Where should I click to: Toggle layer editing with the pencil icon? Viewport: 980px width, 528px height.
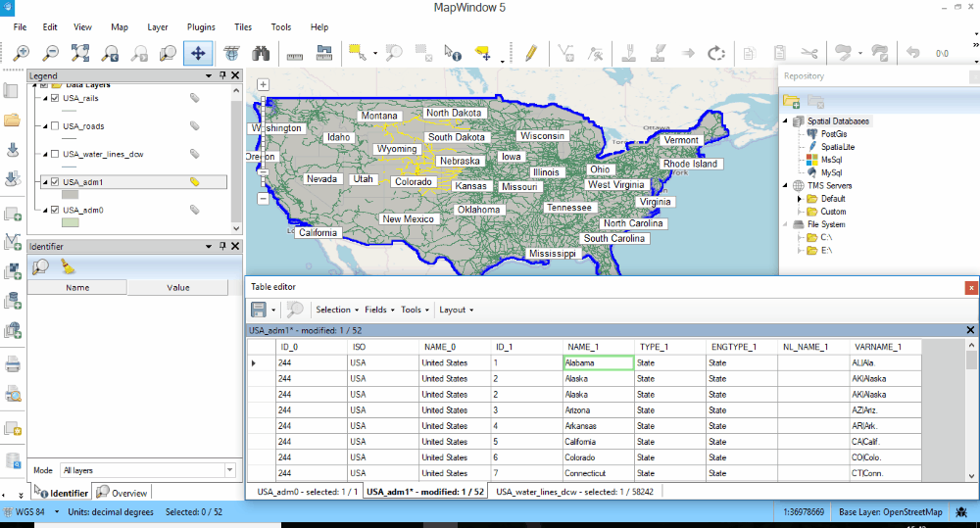[531, 53]
